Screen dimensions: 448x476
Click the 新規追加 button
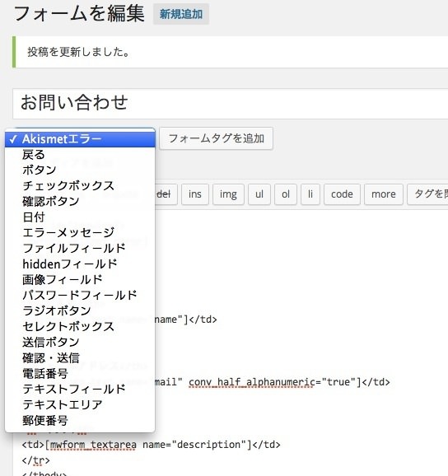coord(181,14)
